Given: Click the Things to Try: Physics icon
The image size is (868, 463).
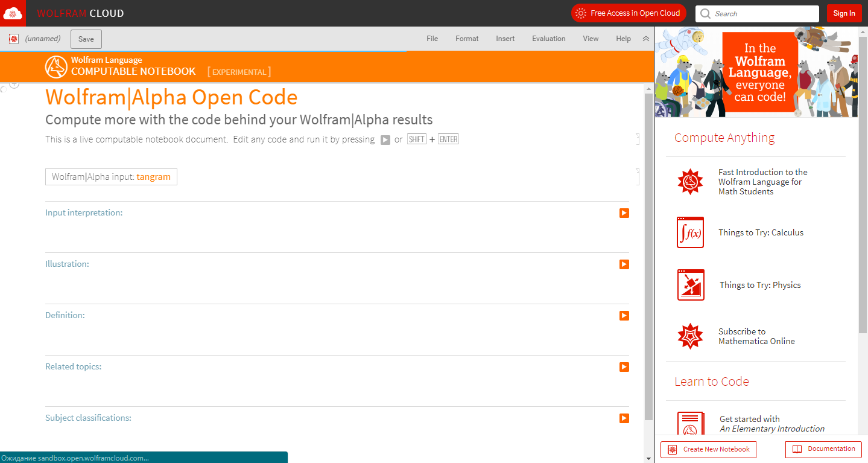Looking at the screenshot, I should point(691,285).
